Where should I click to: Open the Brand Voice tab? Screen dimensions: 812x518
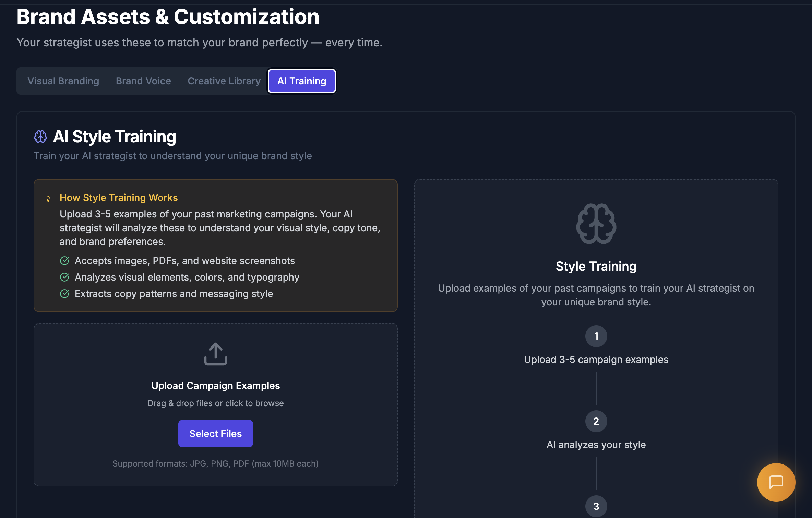(143, 81)
